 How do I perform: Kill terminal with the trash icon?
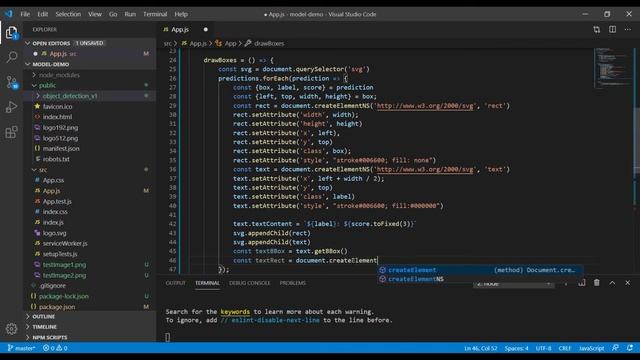point(597,282)
